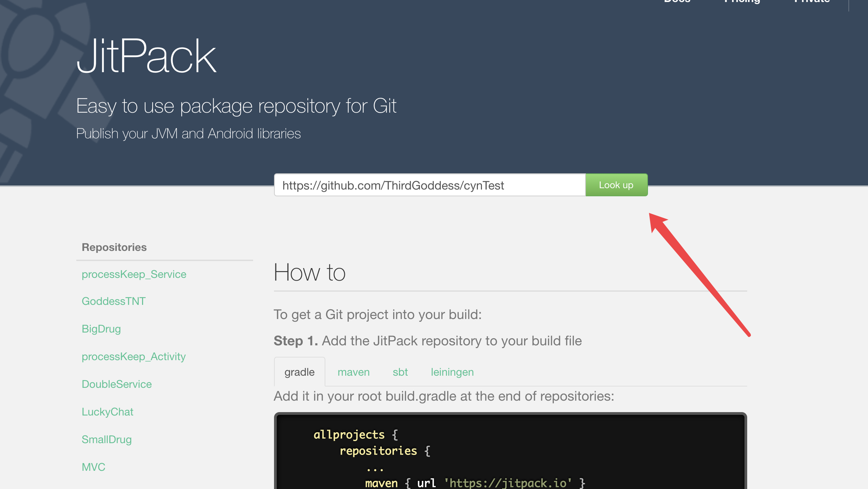Select the BigDrug repository

101,329
